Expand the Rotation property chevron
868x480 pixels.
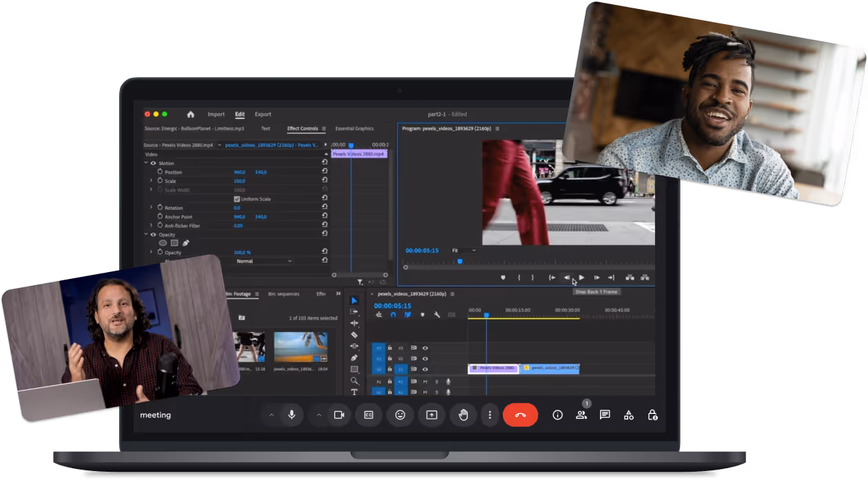[152, 207]
